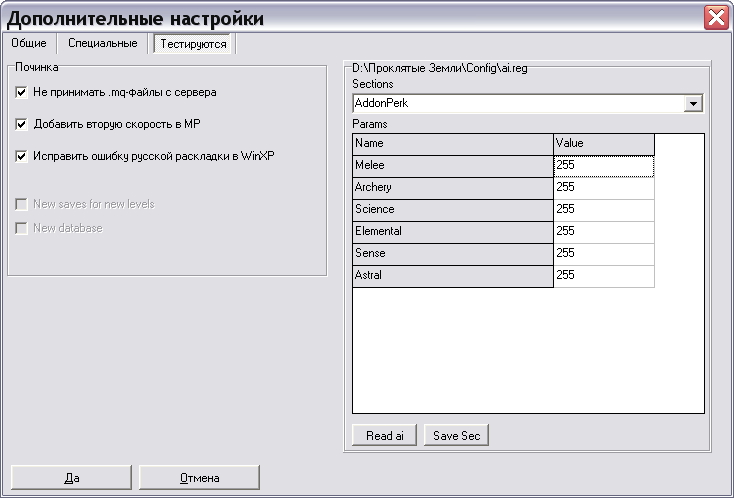Screen dimensions: 734x498
Task: Select the Elemental value cell
Action: 603,231
